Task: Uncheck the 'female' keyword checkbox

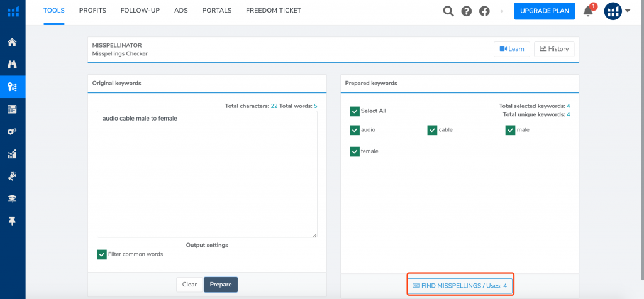Action: pyautogui.click(x=355, y=151)
